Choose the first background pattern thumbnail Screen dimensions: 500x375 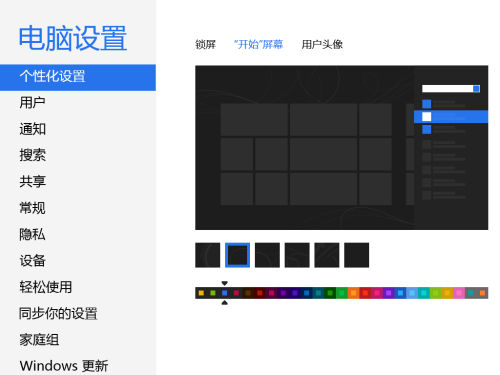(208, 255)
